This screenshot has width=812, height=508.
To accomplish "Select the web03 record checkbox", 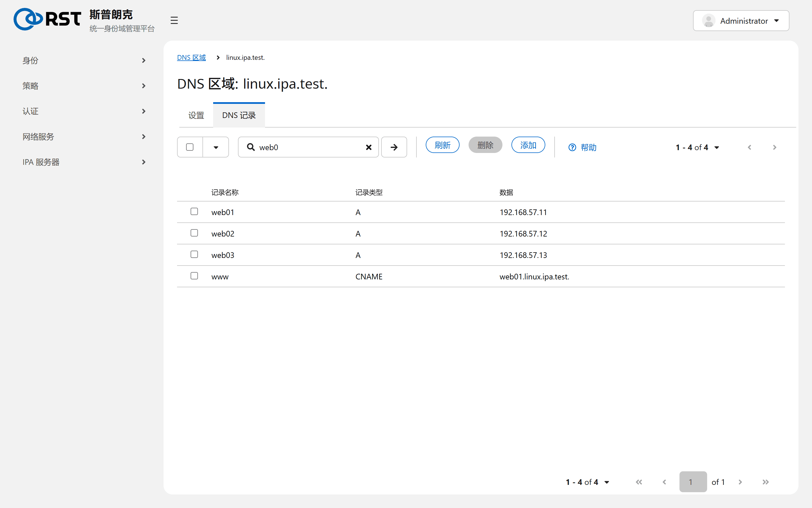I will [194, 254].
